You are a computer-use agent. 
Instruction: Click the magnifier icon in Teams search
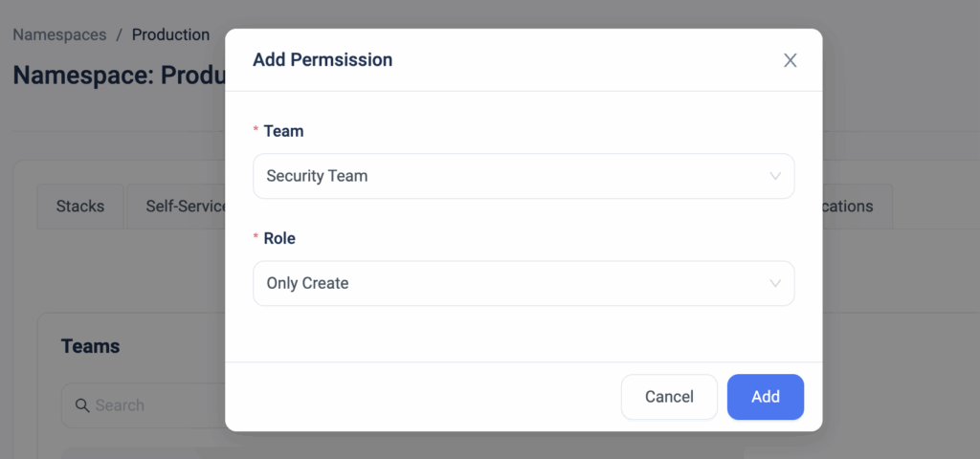tap(82, 405)
